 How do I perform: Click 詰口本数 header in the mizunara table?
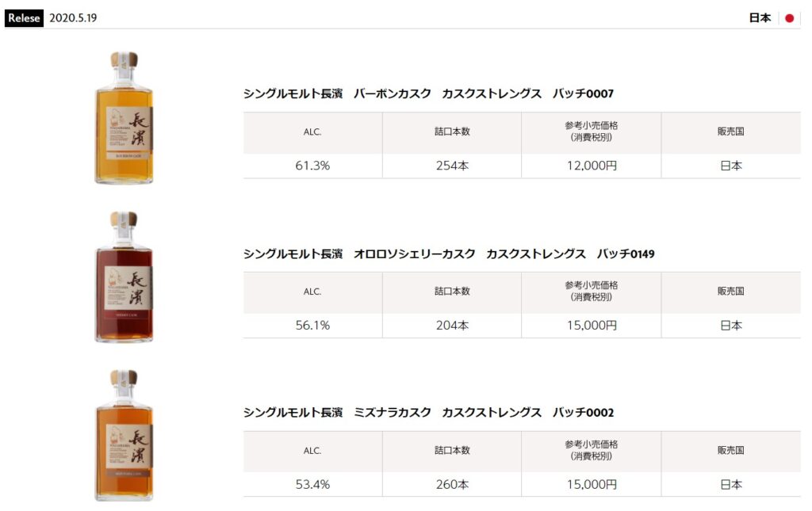tap(452, 451)
